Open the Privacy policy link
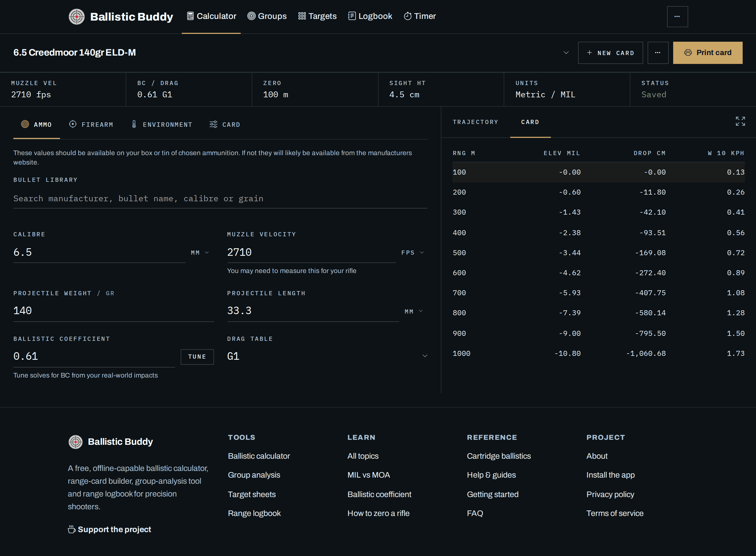756x556 pixels. (x=610, y=494)
